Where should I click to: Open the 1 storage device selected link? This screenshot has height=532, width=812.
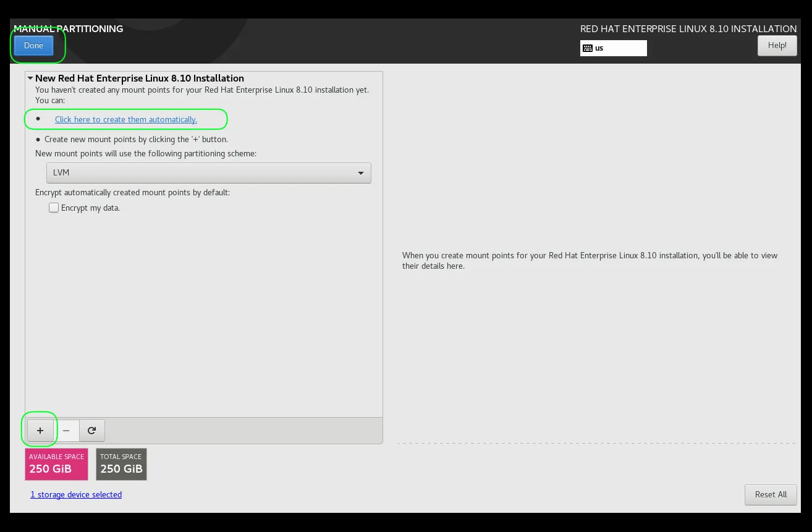click(x=76, y=494)
